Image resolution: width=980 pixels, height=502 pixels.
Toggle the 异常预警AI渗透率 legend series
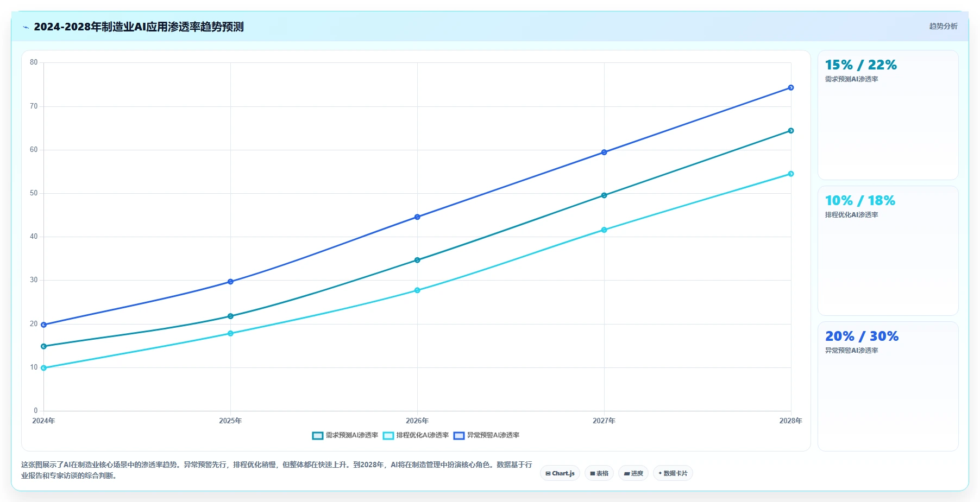click(486, 435)
